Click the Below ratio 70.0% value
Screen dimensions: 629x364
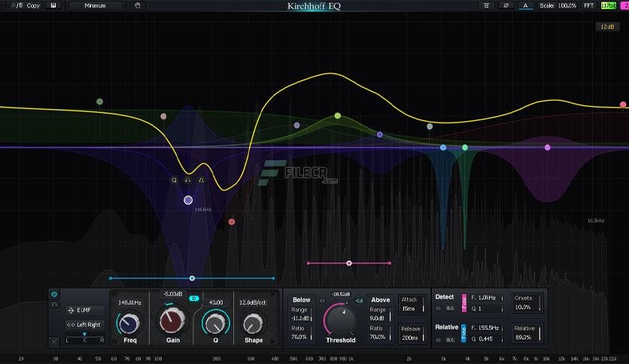[x=299, y=337]
